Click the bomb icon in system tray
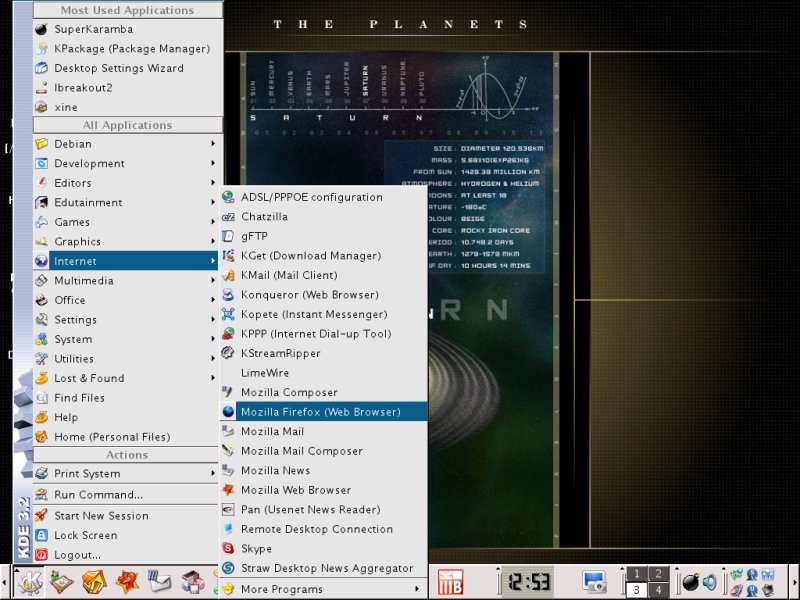The height and width of the screenshot is (600, 800). click(x=690, y=581)
